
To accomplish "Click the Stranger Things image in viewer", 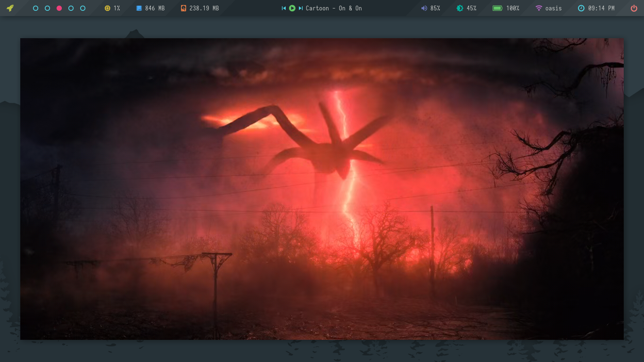I will pyautogui.click(x=322, y=189).
